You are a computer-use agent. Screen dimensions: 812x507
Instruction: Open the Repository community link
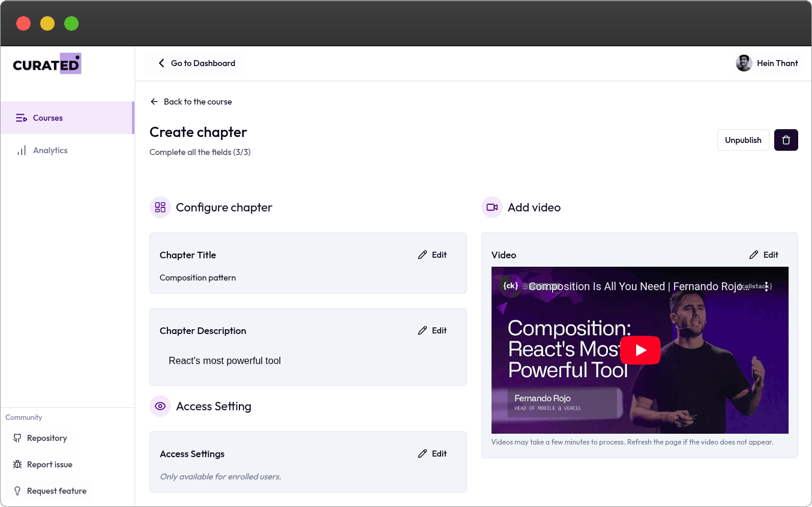click(x=47, y=438)
